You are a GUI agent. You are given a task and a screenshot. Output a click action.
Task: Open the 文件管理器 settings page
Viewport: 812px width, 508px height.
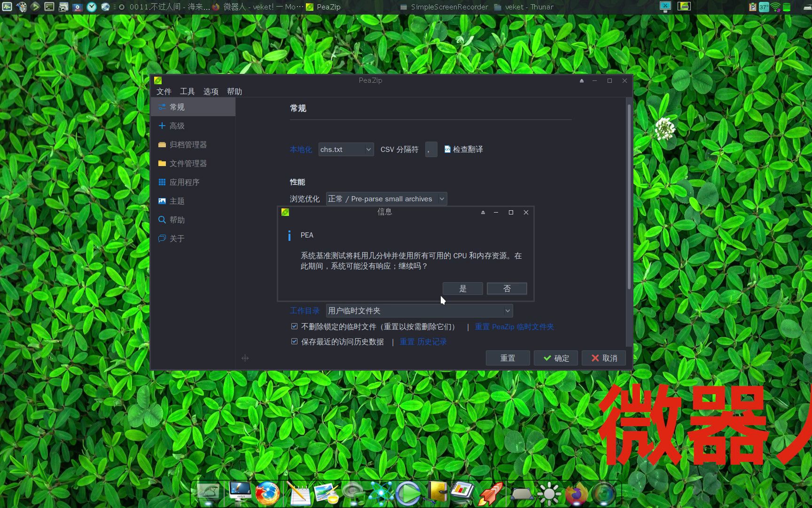193,164
